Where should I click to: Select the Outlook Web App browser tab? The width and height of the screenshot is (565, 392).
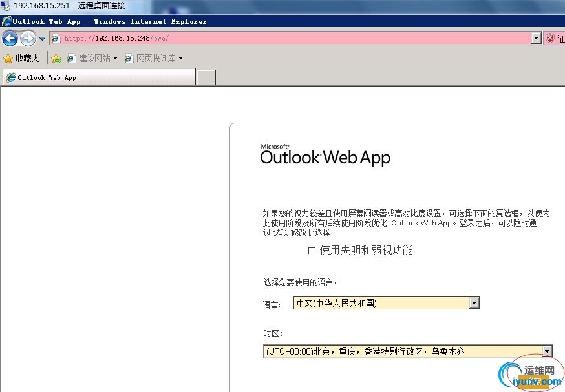click(x=100, y=77)
